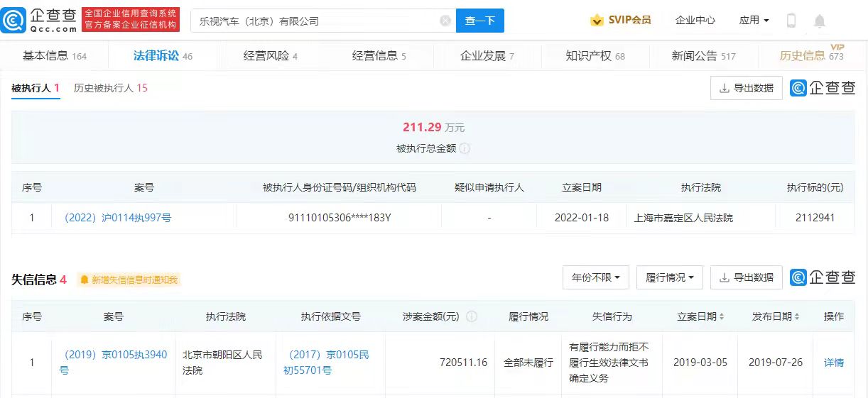
Task: Open 企业中心
Action: pos(695,20)
